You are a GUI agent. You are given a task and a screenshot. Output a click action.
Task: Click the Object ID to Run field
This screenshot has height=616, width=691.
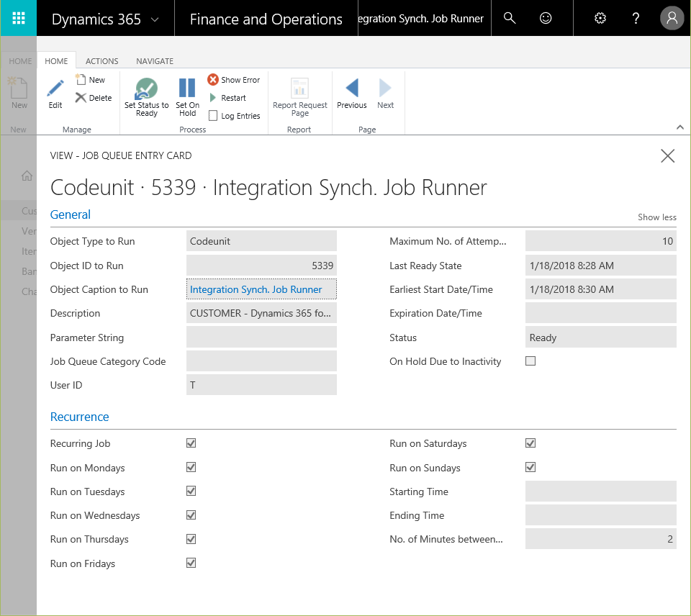[262, 266]
